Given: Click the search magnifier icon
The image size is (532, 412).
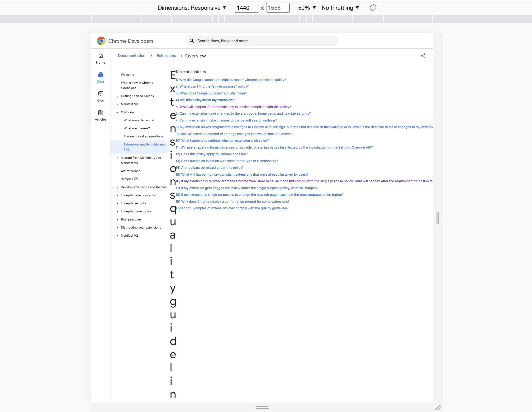Looking at the screenshot, I should pos(192,41).
